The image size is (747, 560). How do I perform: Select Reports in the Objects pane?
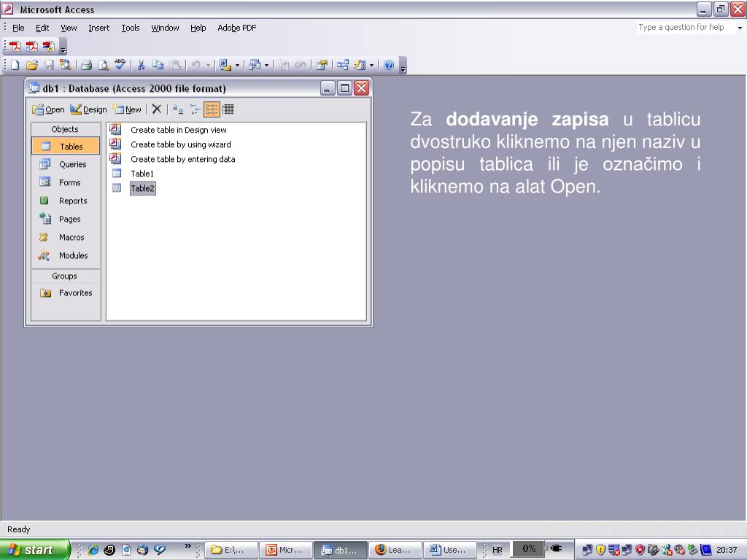click(x=66, y=201)
